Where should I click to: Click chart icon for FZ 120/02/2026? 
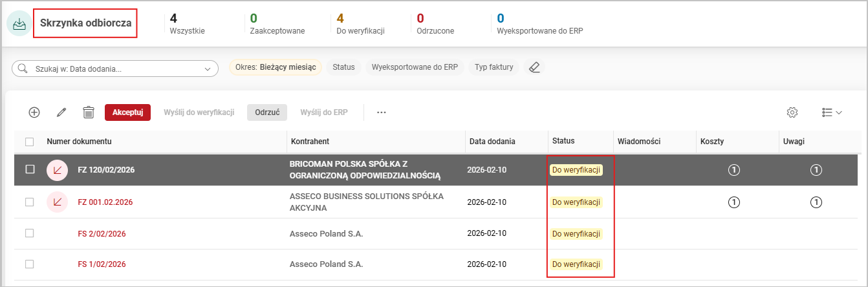pyautogui.click(x=58, y=170)
